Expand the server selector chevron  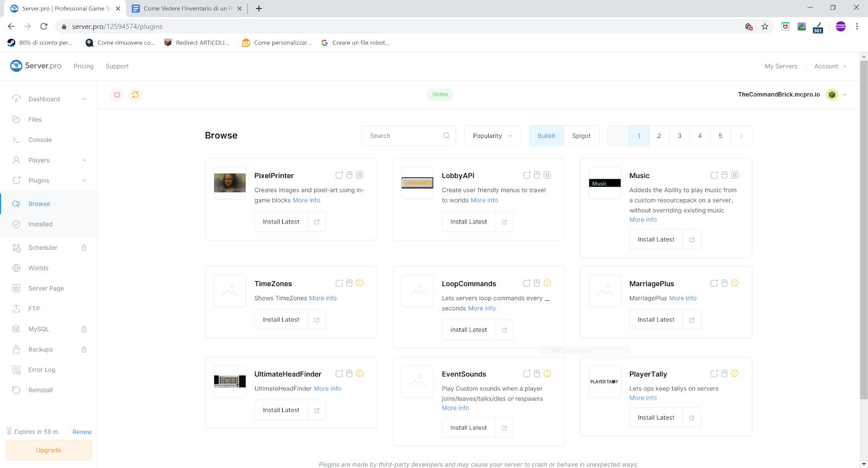pos(845,94)
